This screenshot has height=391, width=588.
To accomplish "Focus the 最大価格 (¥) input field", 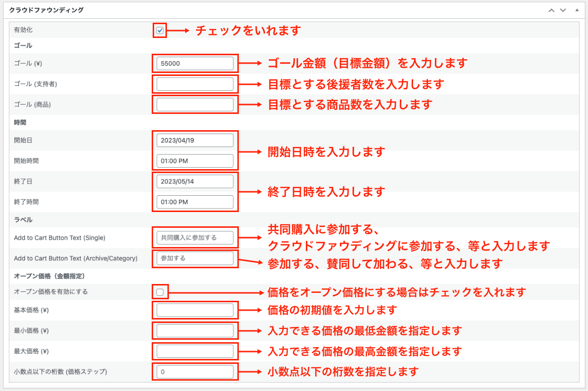I will pyautogui.click(x=195, y=351).
